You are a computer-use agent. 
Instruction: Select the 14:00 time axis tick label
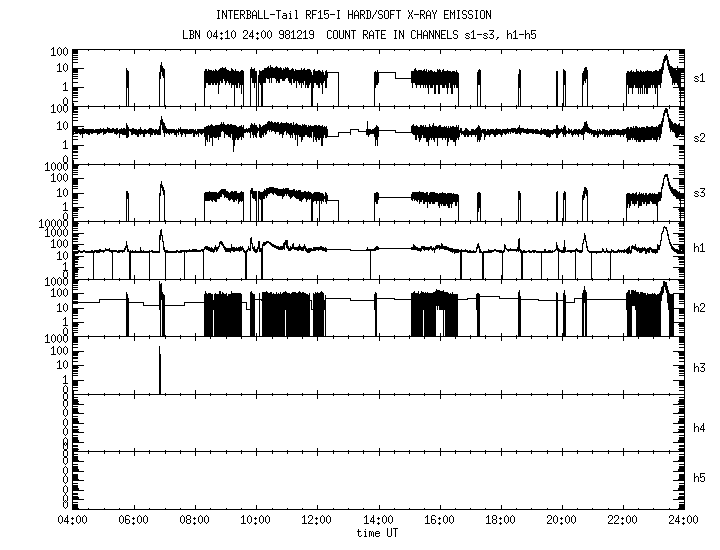[378, 521]
